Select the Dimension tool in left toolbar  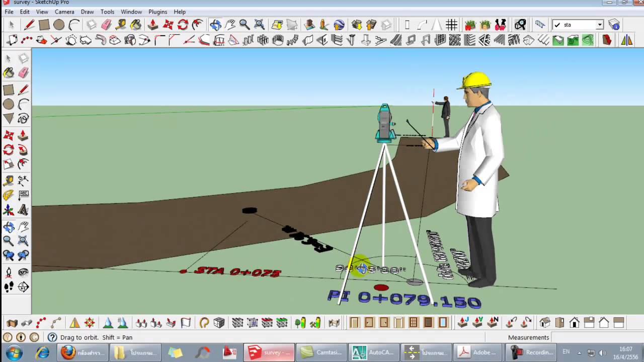coord(23,181)
